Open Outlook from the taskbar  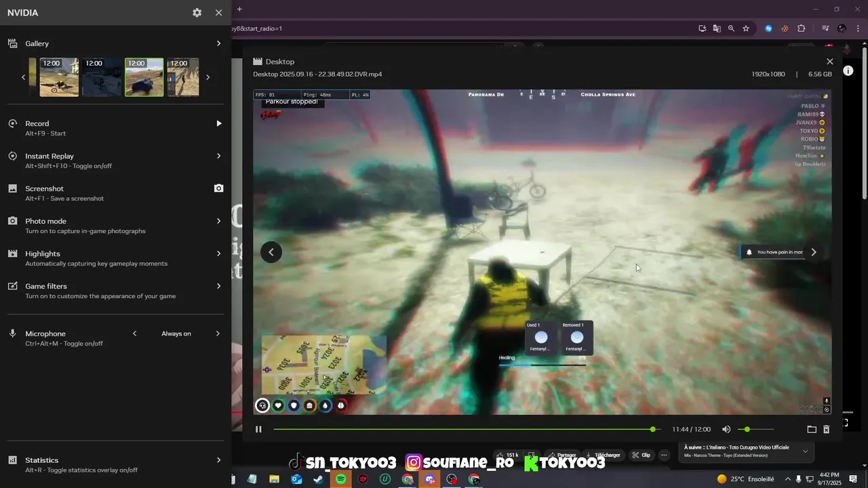point(296,479)
